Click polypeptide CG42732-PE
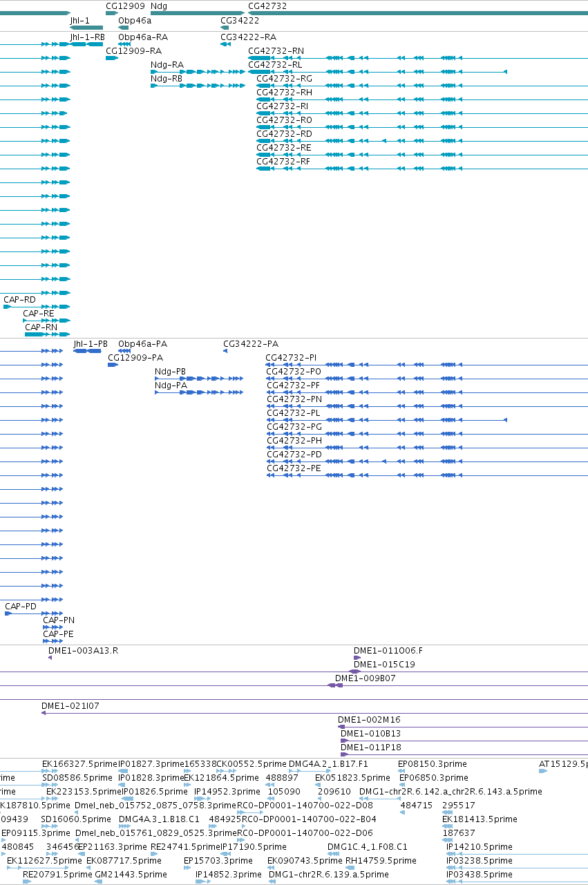 pyautogui.click(x=294, y=468)
